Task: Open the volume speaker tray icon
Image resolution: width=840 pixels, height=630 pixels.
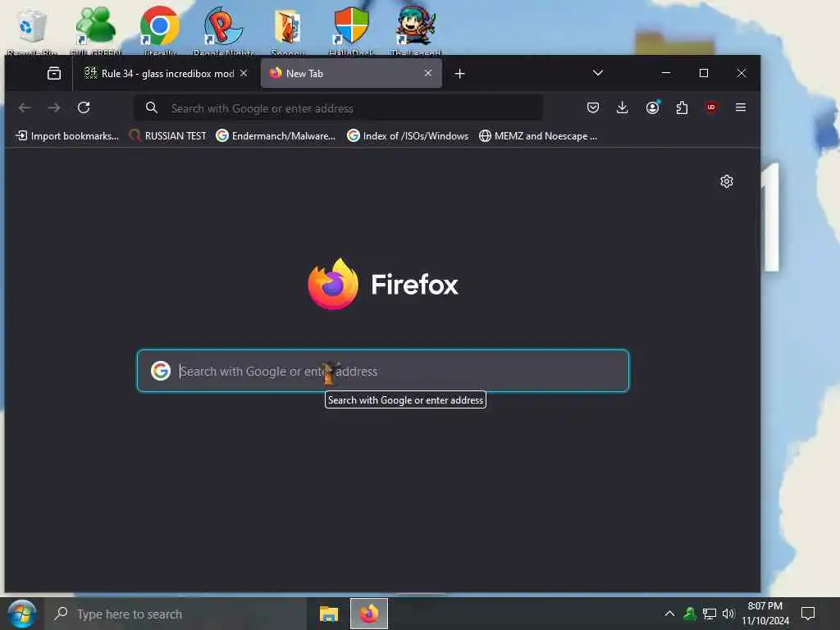Action: pos(728,614)
